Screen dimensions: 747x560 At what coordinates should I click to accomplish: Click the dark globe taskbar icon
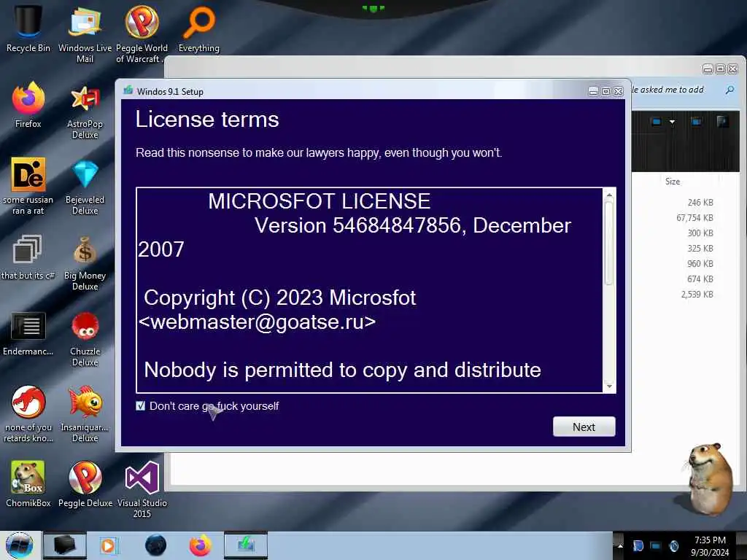pyautogui.click(x=155, y=545)
